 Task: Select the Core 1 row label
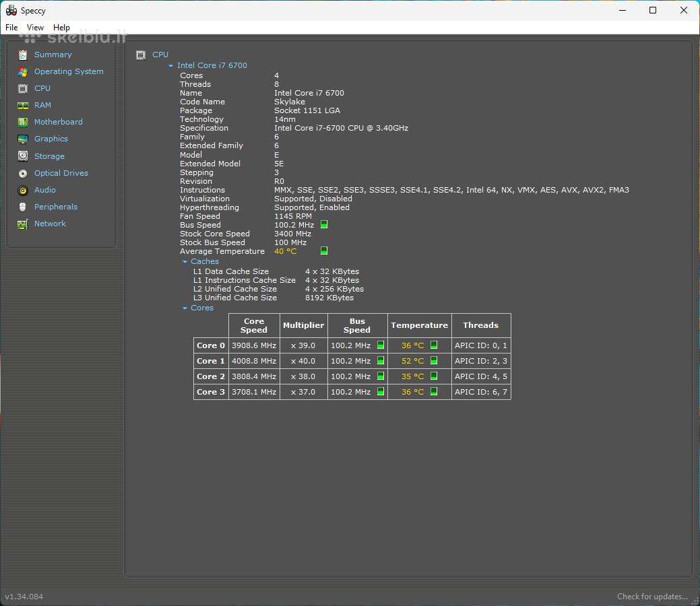pos(211,361)
